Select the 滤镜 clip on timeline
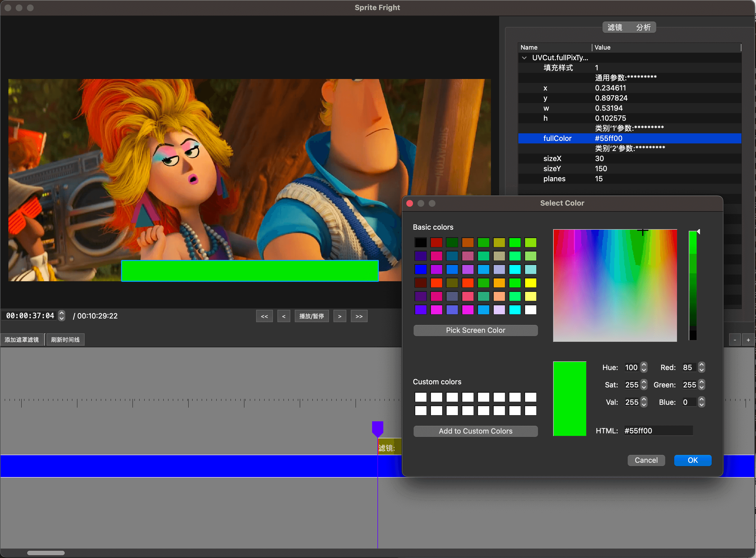Image resolution: width=756 pixels, height=558 pixels. pos(389,447)
